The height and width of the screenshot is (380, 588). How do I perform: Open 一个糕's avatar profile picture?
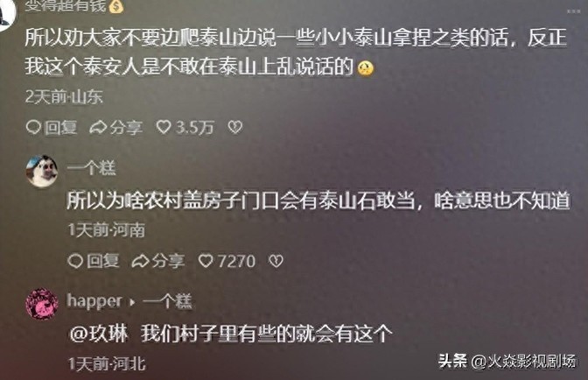pyautogui.click(x=42, y=171)
